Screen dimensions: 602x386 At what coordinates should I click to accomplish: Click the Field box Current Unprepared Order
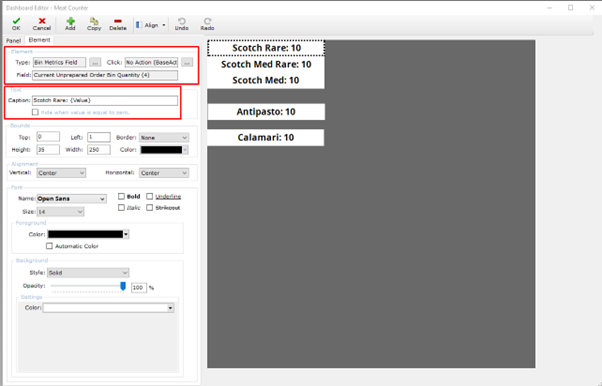click(x=105, y=75)
